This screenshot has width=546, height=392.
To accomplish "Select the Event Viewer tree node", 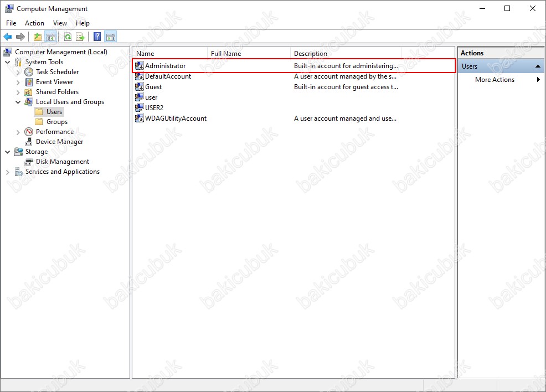I will click(x=54, y=82).
